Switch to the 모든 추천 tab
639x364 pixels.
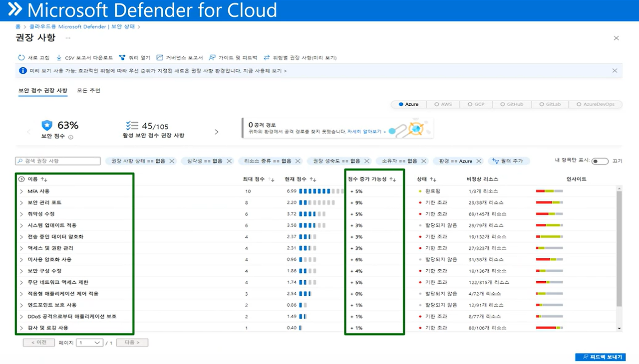click(x=88, y=91)
